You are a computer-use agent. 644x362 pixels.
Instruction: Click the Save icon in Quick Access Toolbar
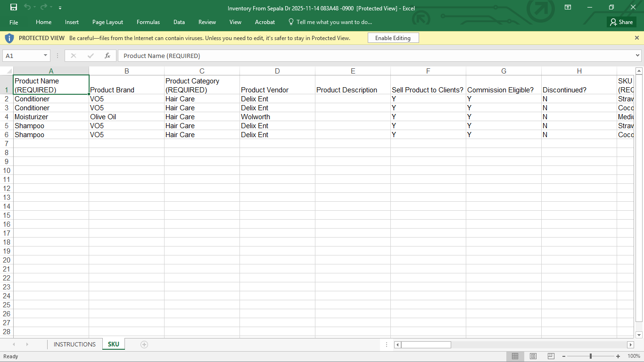pos(14,7)
